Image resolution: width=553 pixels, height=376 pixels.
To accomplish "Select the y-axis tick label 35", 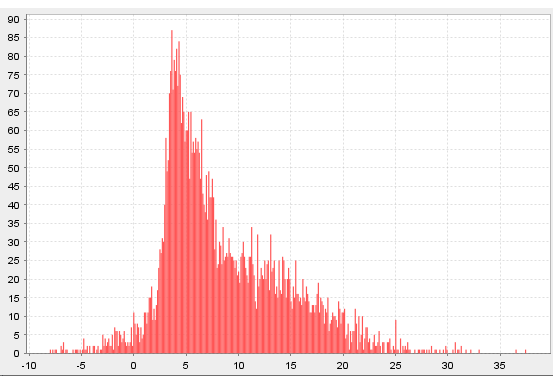I will point(13,224).
